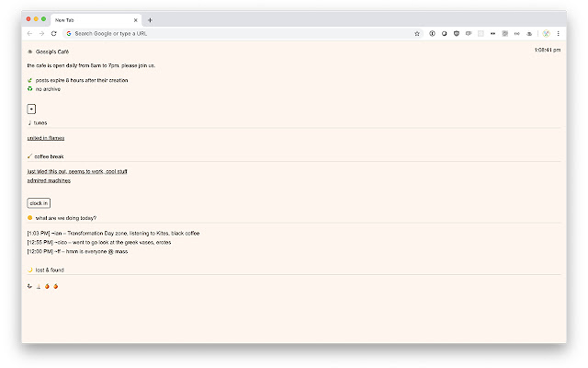Click the green macOS fullscreen button

coord(42,19)
